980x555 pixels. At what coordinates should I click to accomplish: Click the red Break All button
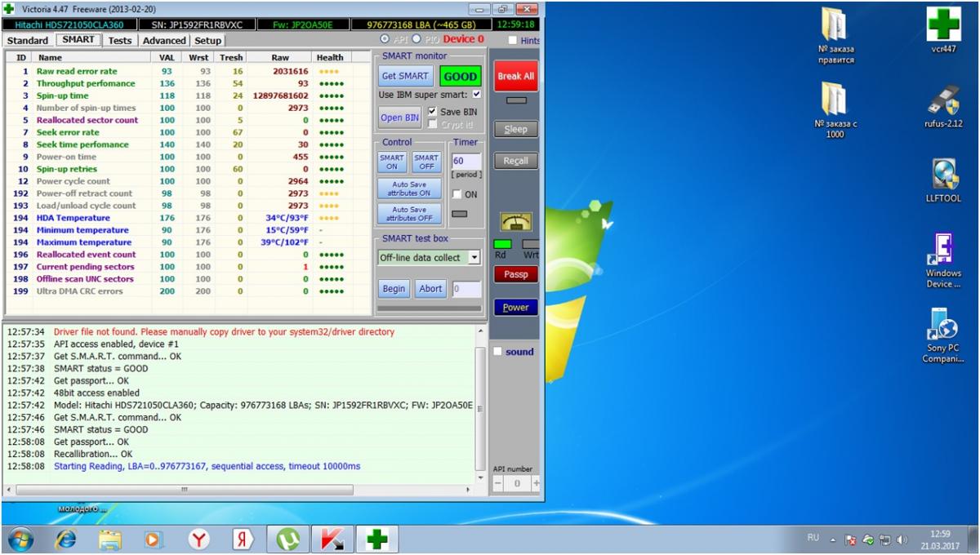click(516, 76)
